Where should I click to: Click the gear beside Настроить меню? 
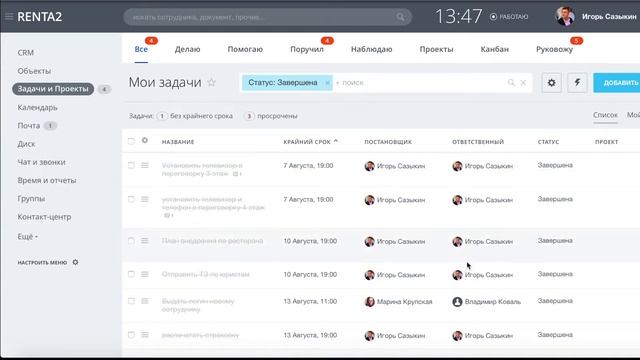tap(75, 262)
